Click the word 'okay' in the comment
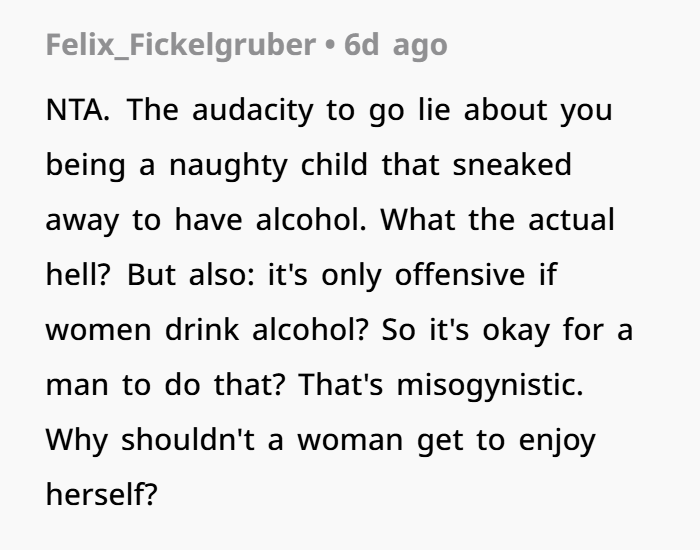The height and width of the screenshot is (550, 700). pos(516,330)
